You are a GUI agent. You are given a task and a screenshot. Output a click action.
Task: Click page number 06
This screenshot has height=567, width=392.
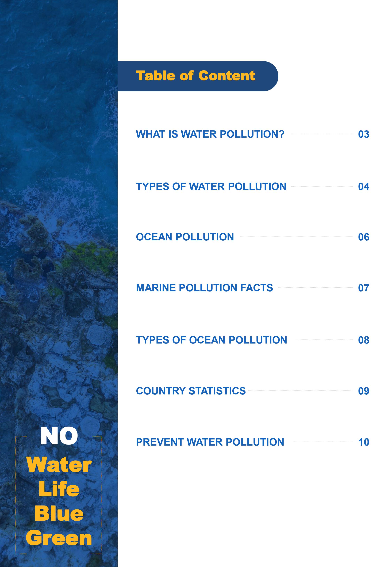363,237
